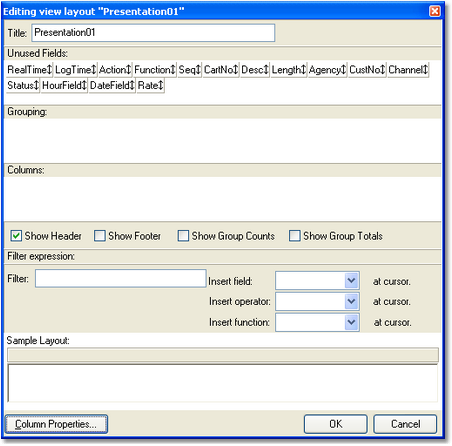This screenshot has height=446, width=452.
Task: Enable the Show Group Totals checkbox
Action: pos(294,236)
